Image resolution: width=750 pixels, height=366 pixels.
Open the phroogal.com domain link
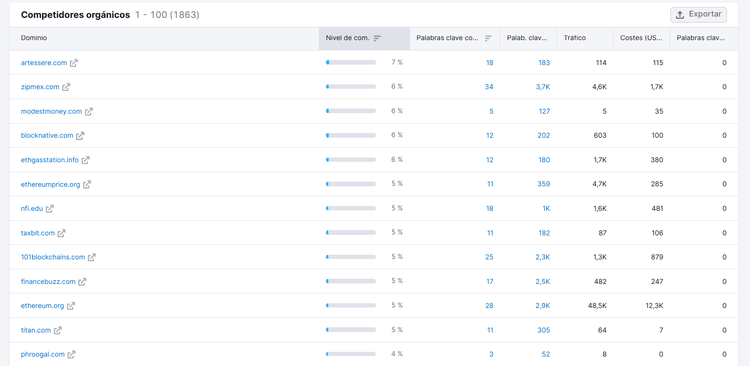pos(43,355)
